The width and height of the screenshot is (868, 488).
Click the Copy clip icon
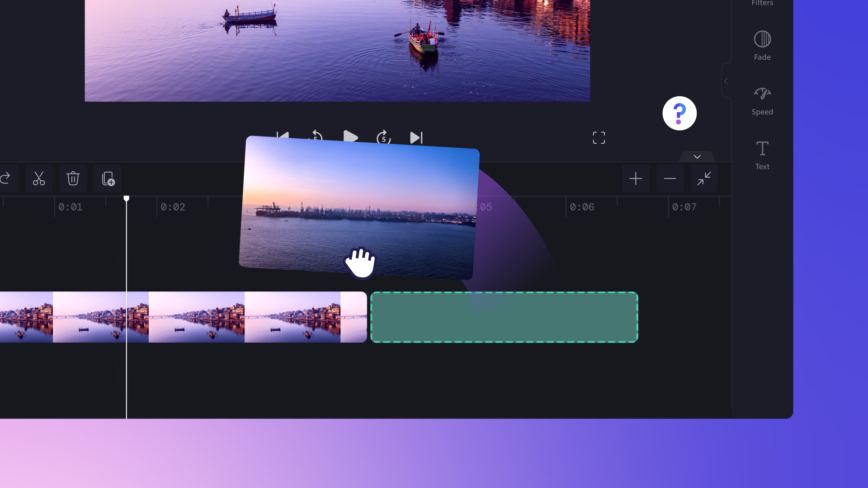(x=108, y=179)
